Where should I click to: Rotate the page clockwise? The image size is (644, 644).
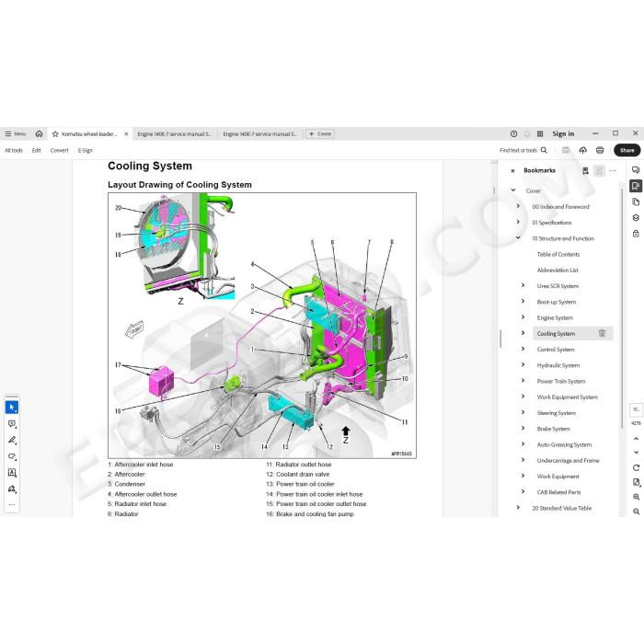(637, 467)
